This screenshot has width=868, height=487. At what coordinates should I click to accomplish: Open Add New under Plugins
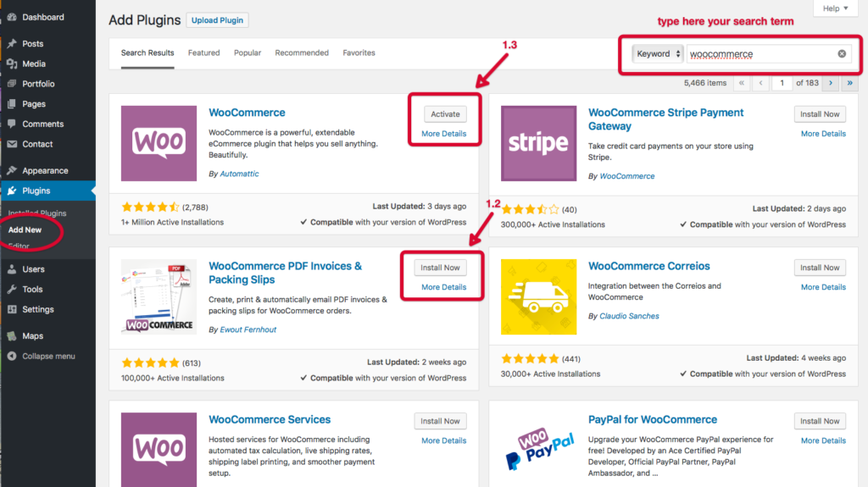25,230
